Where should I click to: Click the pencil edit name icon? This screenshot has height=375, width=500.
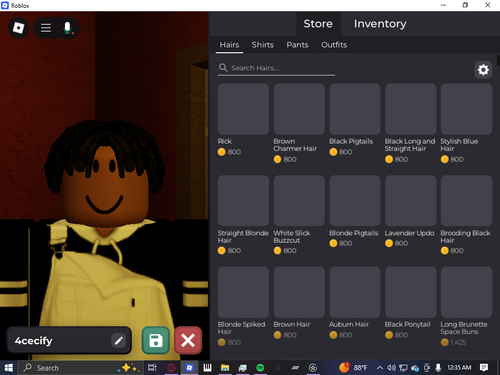[118, 340]
